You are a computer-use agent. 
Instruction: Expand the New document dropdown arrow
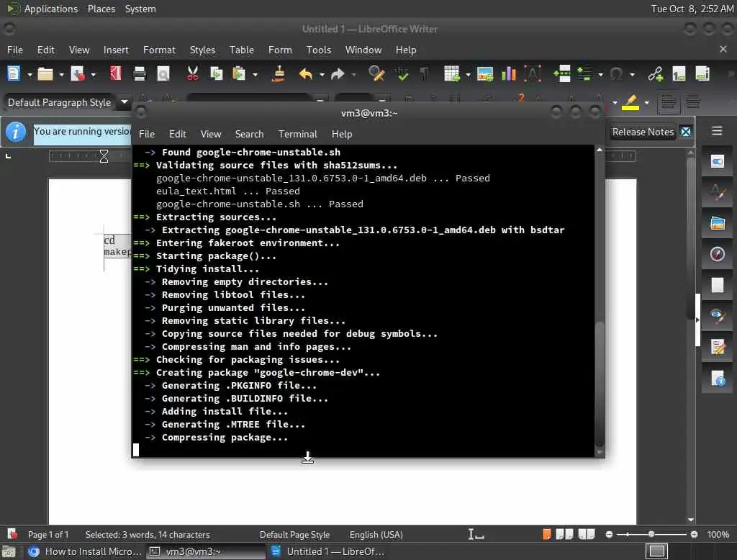(x=29, y=75)
